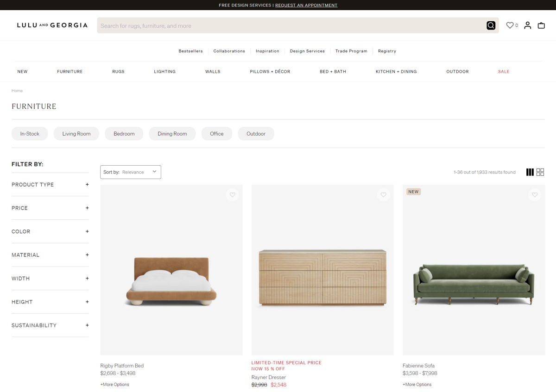Viewport: 556px width, 392px height.
Task: Open the Rugs menu
Action: click(x=118, y=72)
